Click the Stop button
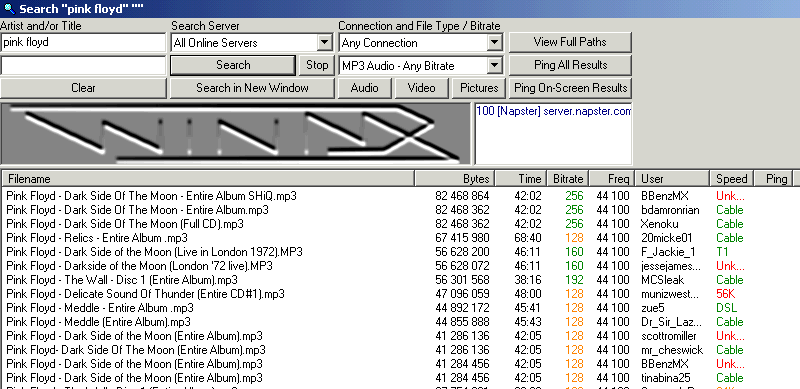Image resolution: width=800 pixels, height=389 pixels. pyautogui.click(x=317, y=65)
